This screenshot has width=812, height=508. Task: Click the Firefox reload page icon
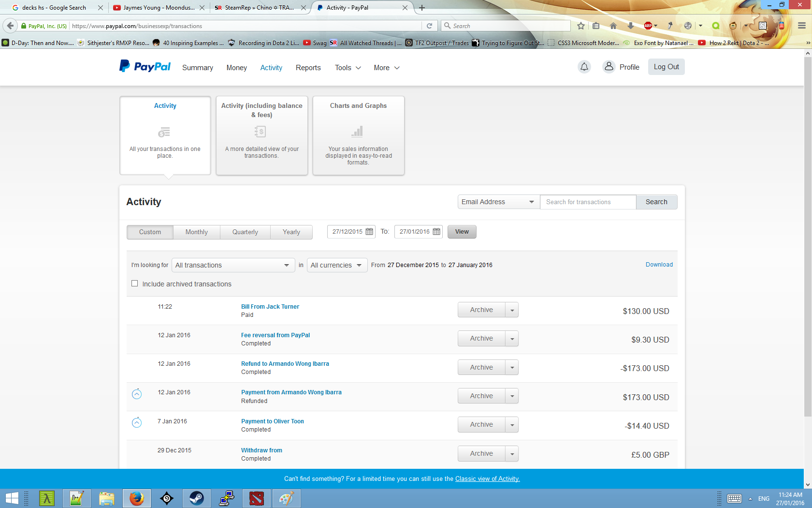(x=429, y=26)
